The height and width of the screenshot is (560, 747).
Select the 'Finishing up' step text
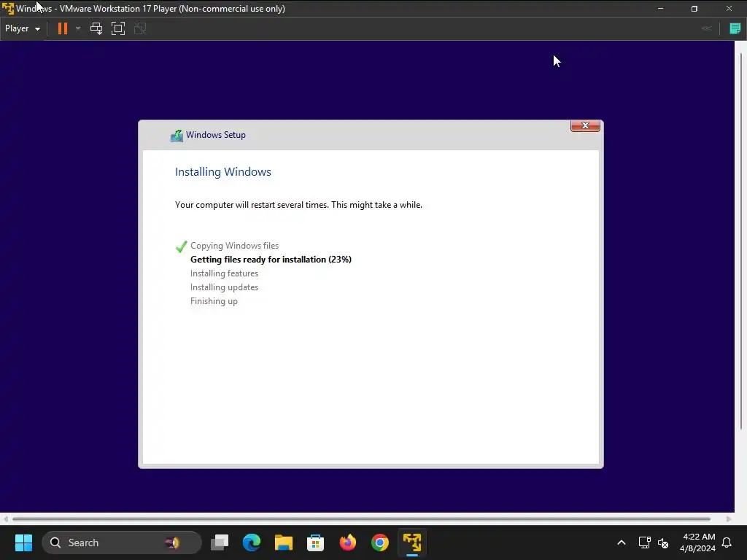click(x=214, y=301)
